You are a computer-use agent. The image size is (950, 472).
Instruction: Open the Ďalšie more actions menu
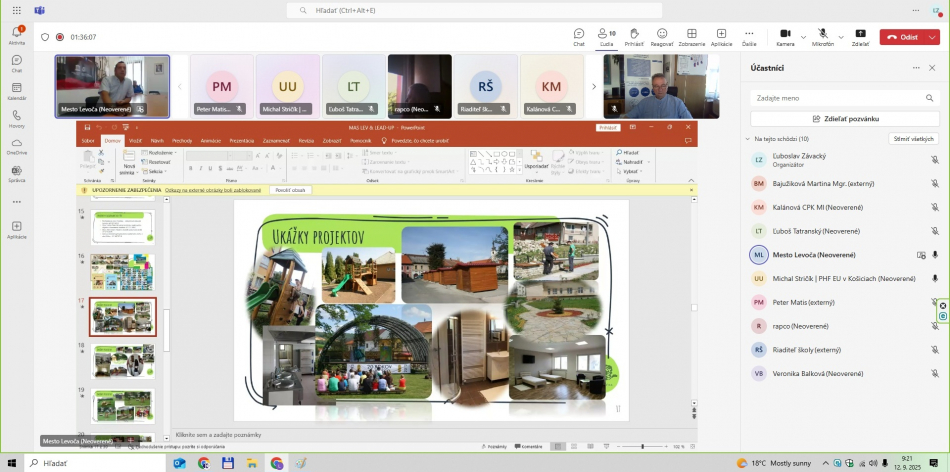[749, 36]
